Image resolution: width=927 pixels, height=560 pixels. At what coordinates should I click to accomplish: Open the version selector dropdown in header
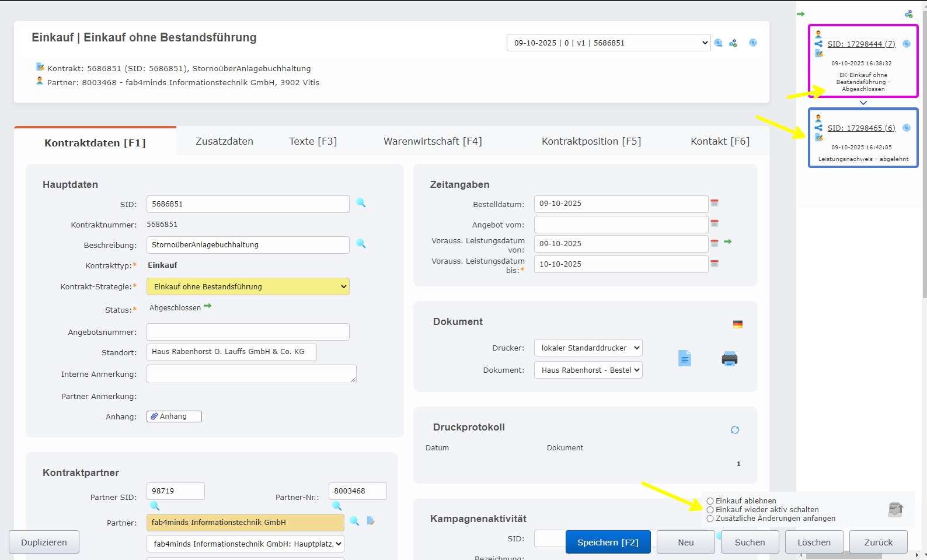click(x=608, y=43)
